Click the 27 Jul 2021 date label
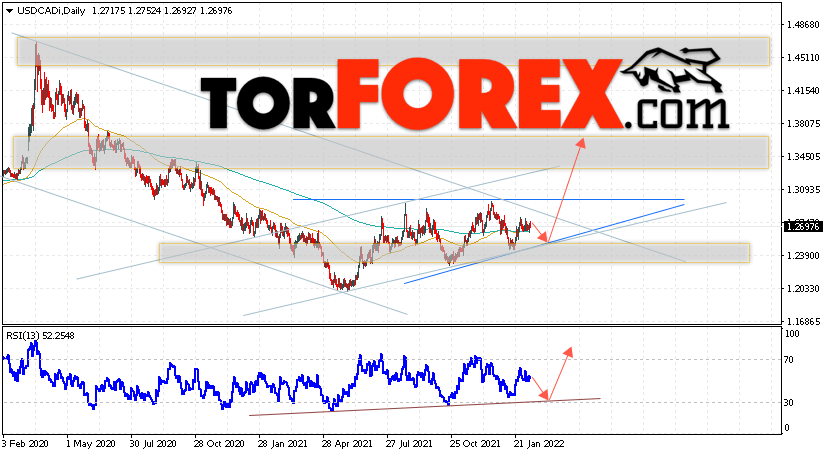 (x=411, y=444)
